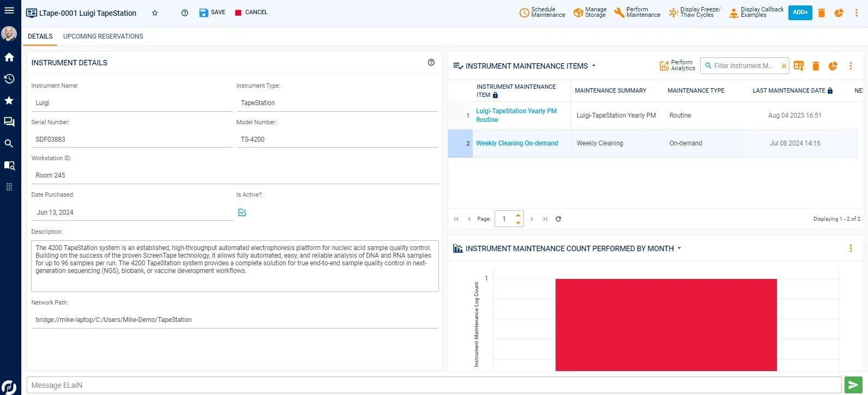Click the Instrument Name field
Image resolution: width=868 pixels, height=395 pixels.
(x=132, y=103)
